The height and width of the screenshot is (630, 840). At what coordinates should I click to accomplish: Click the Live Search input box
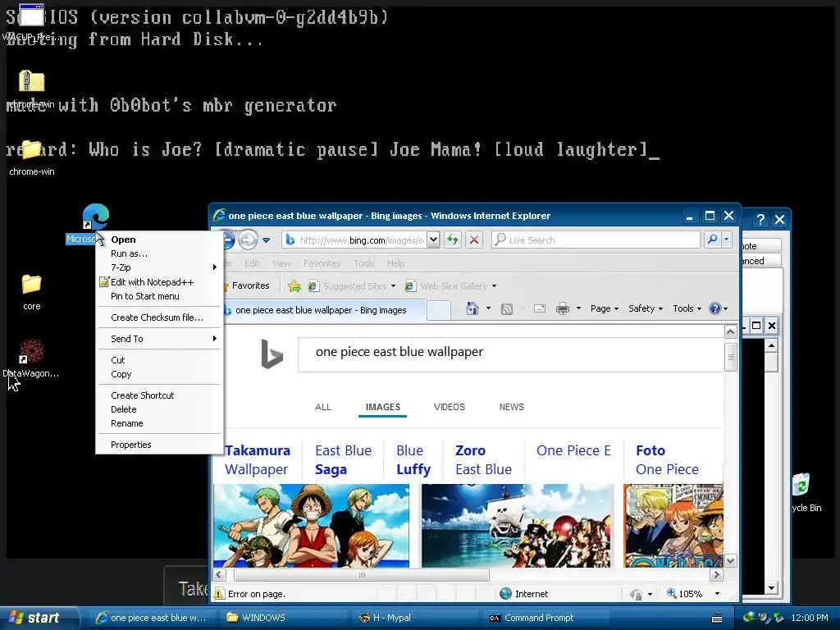pyautogui.click(x=596, y=240)
